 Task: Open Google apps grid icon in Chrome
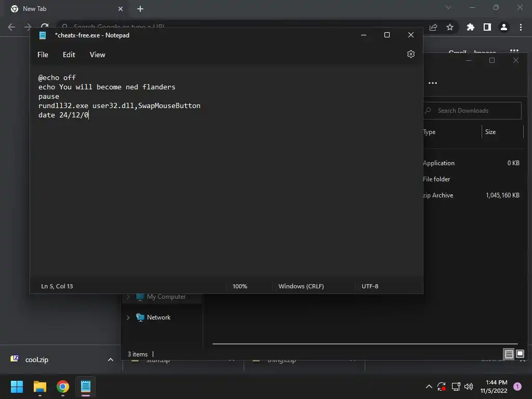[x=514, y=51]
